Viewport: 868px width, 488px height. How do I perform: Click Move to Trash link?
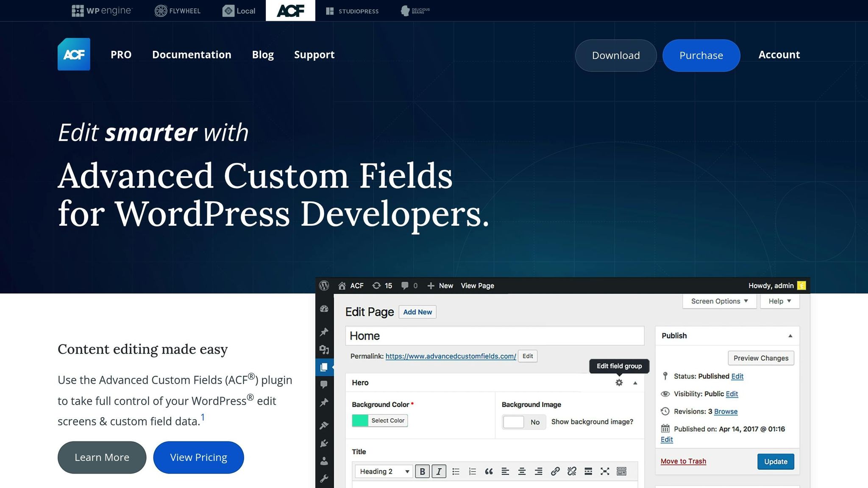tap(683, 461)
